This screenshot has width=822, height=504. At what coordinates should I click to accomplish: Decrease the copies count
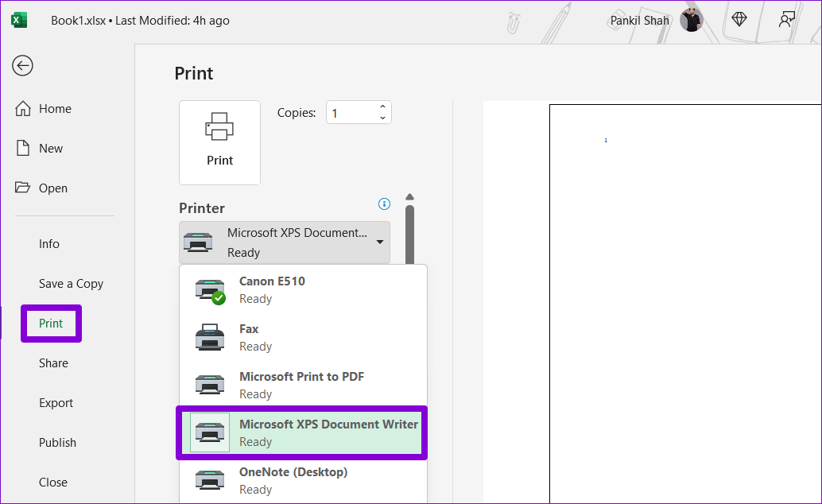382,118
